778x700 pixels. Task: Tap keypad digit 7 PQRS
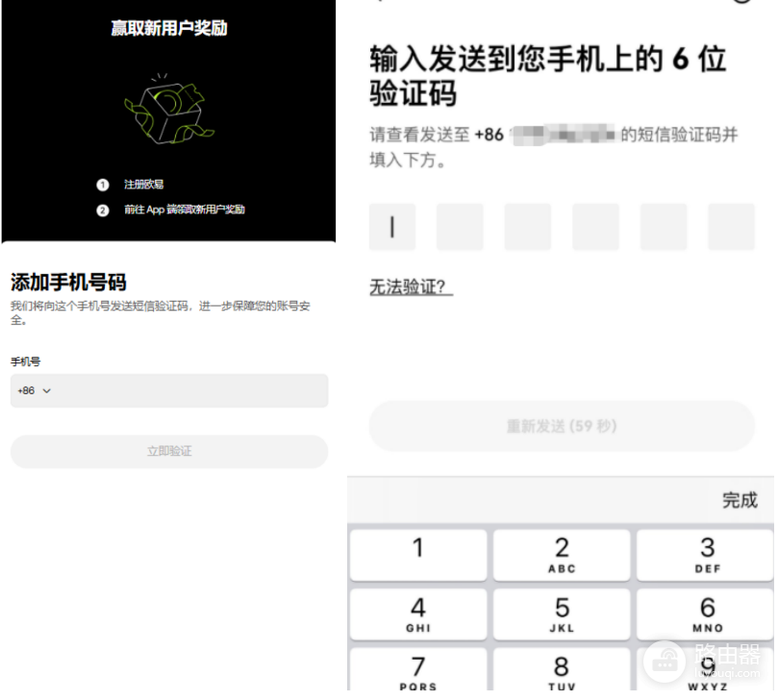[418, 670]
